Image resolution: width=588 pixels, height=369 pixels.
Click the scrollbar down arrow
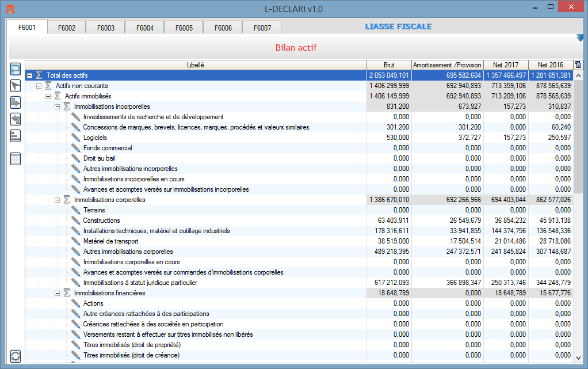(x=578, y=358)
